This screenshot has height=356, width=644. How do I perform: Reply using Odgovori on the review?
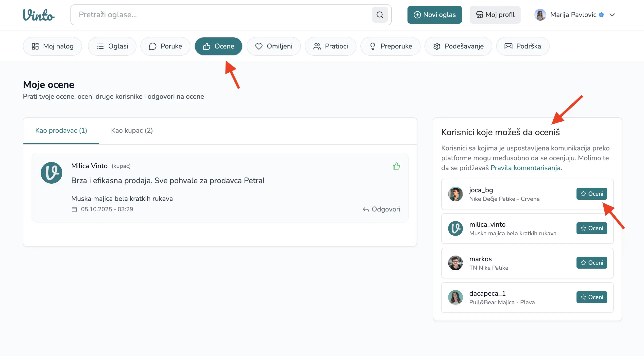381,209
